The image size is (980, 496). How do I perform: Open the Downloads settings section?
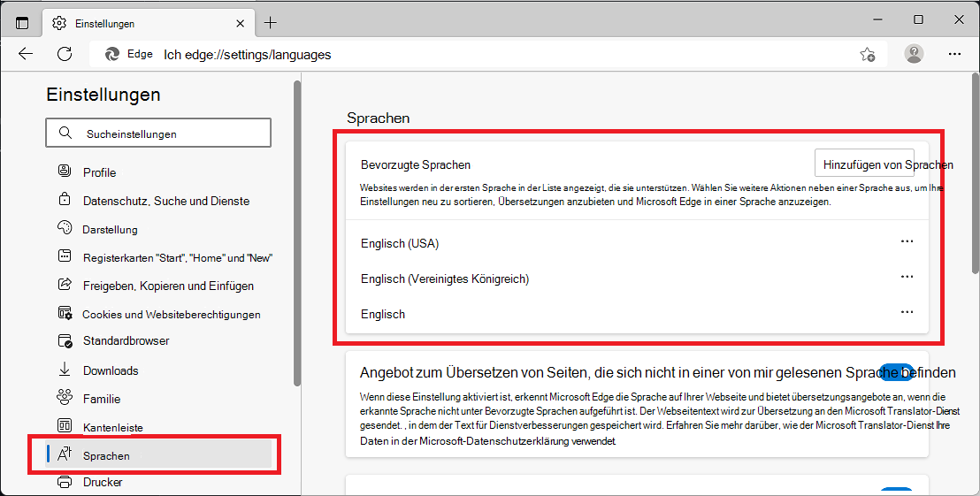point(111,371)
